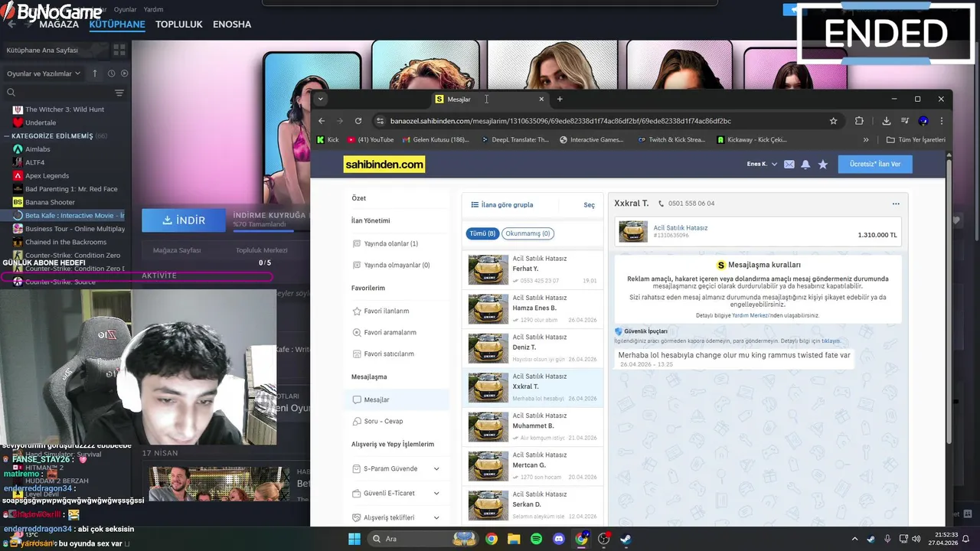The height and width of the screenshot is (551, 980).
Task: Click taskbar volume icon
Action: [916, 539]
